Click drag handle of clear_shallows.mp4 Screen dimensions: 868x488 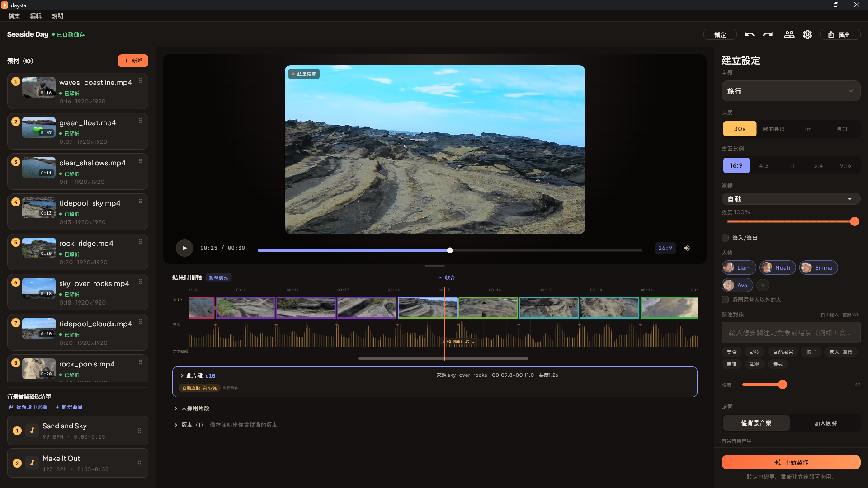coord(141,161)
